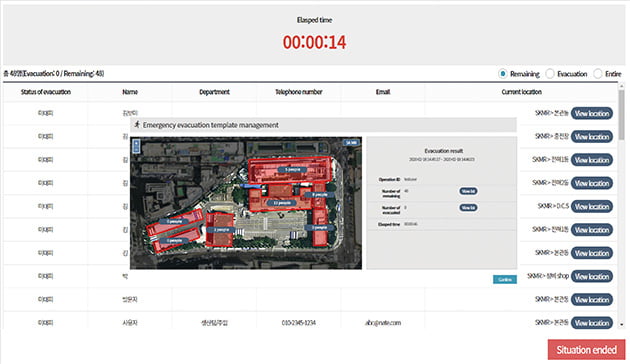This screenshot has height=364, width=630.
Task: Click the Confirm button below evacuation result
Action: [x=505, y=279]
